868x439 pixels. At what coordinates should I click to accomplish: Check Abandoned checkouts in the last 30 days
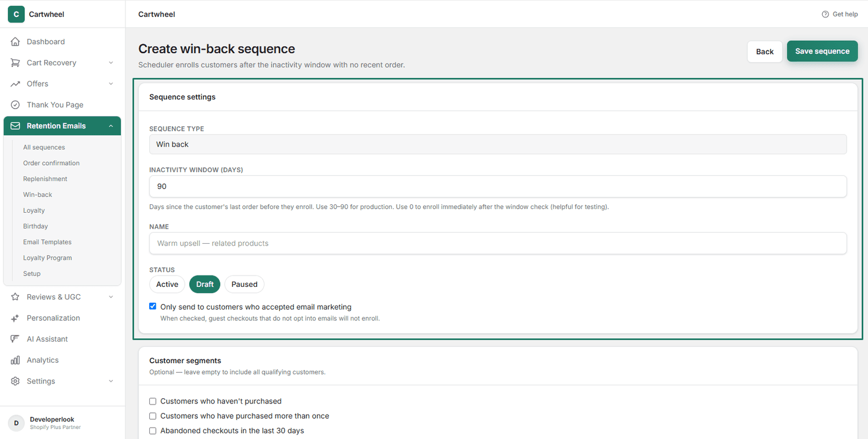coord(153,431)
